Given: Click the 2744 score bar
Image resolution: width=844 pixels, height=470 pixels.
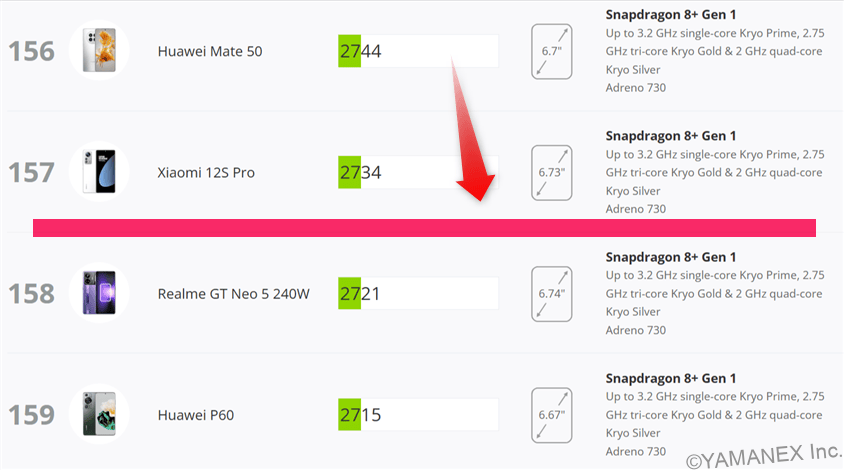Looking at the screenshot, I should point(417,51).
